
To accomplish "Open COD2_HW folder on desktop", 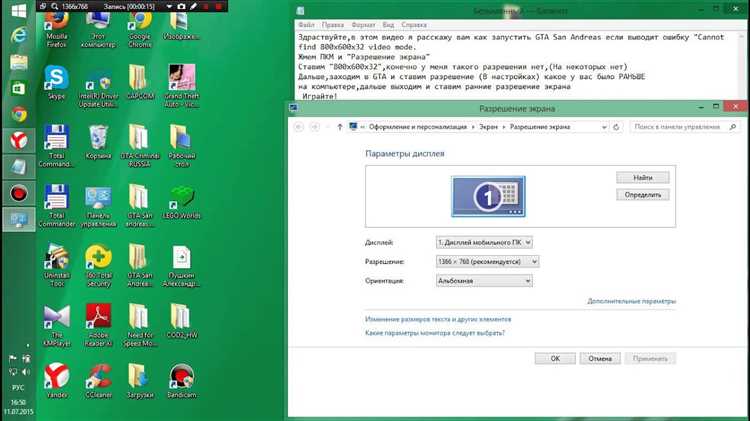I will pos(182,321).
